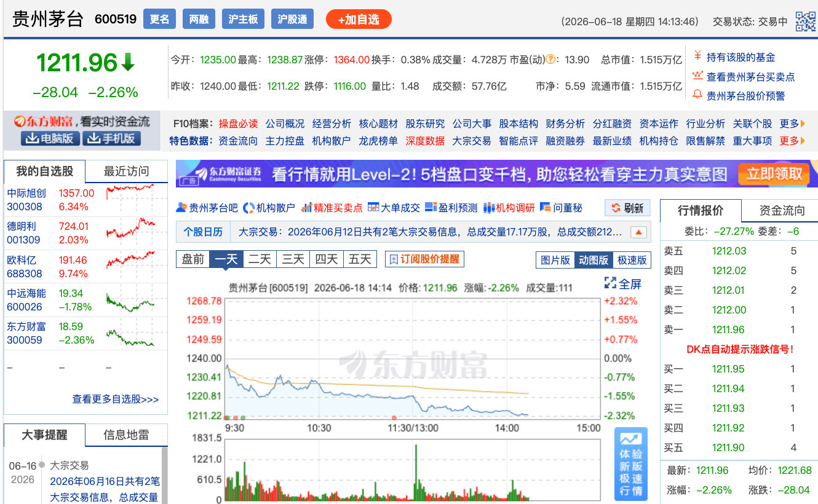Open the 信息地雷 tab

point(126,435)
